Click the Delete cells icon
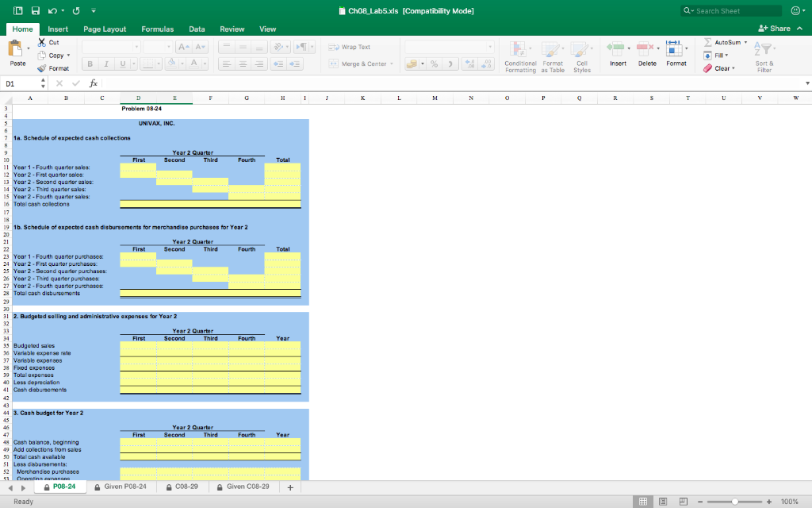 click(x=645, y=48)
